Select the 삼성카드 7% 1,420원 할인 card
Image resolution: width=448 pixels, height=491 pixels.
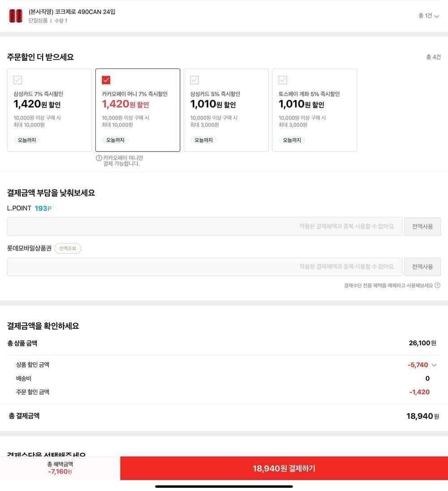click(49, 110)
